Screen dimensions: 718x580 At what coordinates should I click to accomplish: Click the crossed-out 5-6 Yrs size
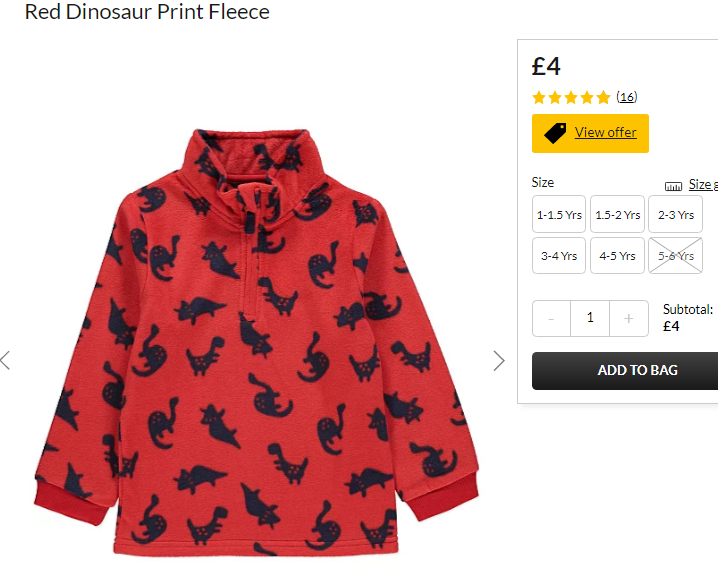pos(675,255)
